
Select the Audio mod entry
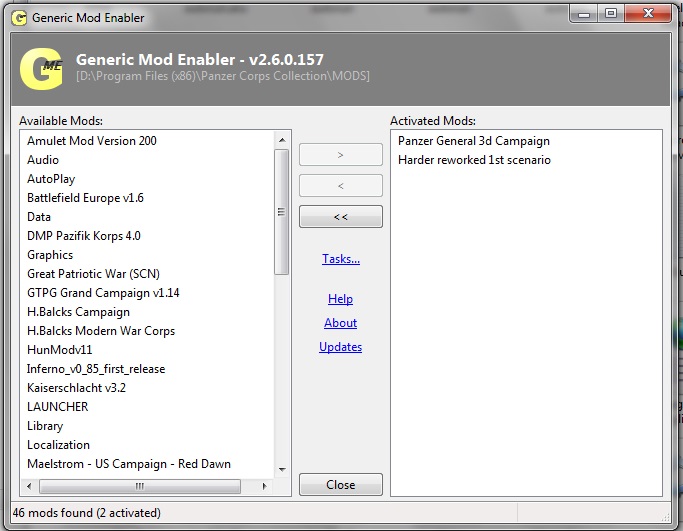[x=43, y=160]
